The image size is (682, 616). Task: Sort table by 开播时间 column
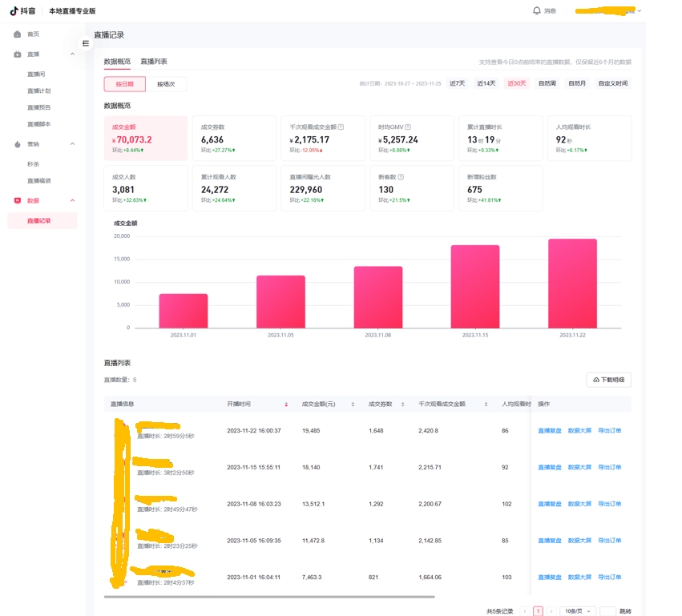286,405
